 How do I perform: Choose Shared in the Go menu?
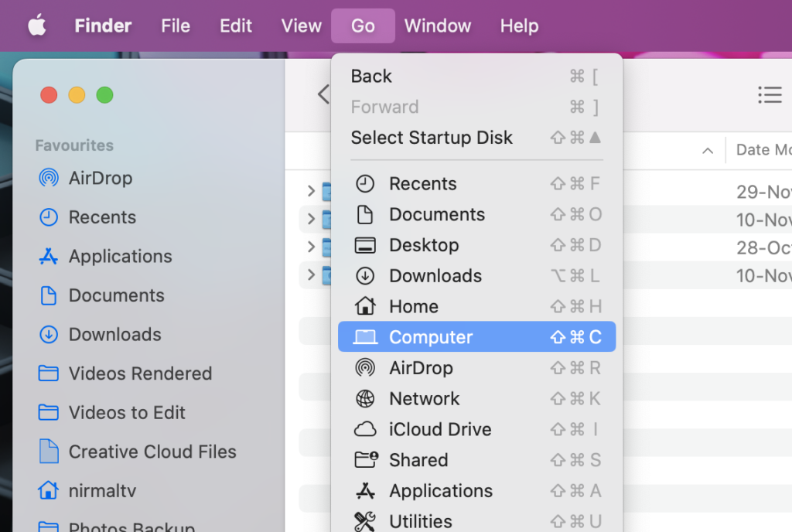pyautogui.click(x=476, y=460)
